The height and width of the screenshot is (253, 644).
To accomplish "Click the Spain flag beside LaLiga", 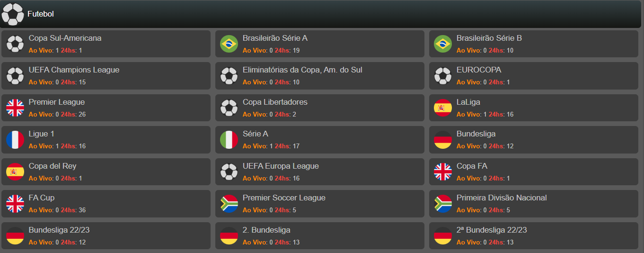I will click(443, 108).
